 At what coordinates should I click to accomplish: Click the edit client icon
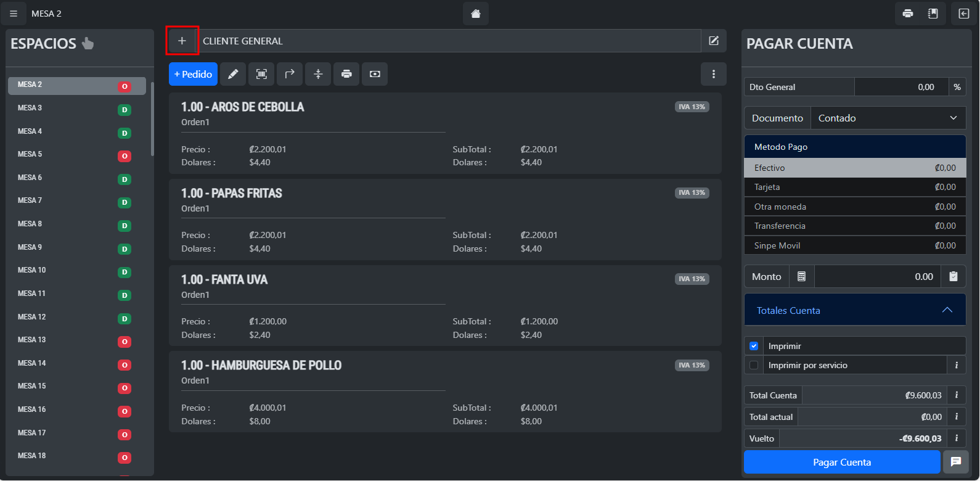(x=714, y=41)
